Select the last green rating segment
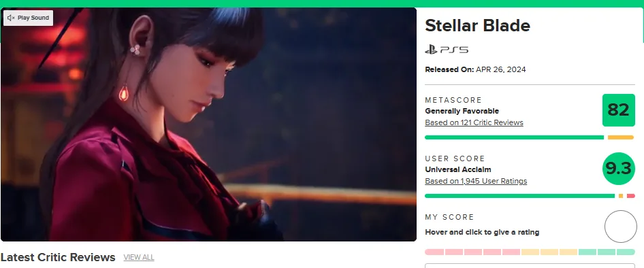The height and width of the screenshot is (268, 644). [x=626, y=252]
